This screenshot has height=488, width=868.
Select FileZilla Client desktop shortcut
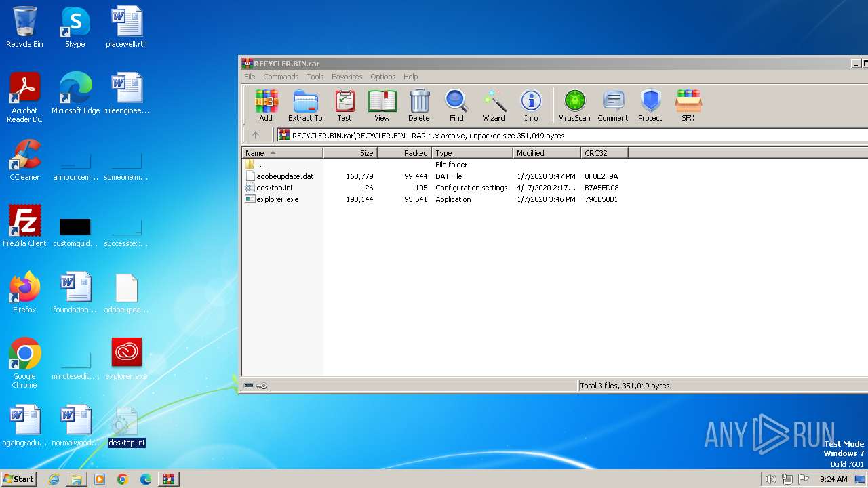tap(24, 226)
